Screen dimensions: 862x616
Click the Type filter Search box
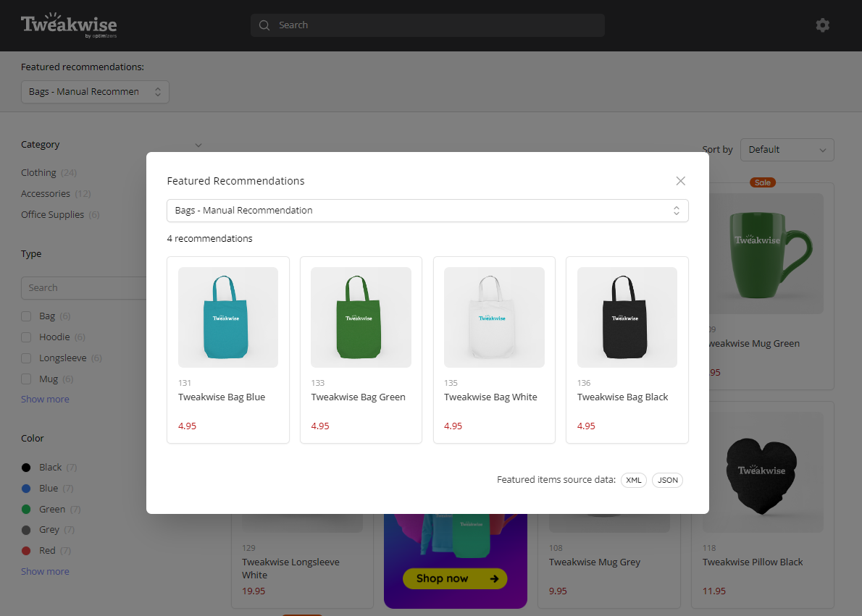(83, 288)
